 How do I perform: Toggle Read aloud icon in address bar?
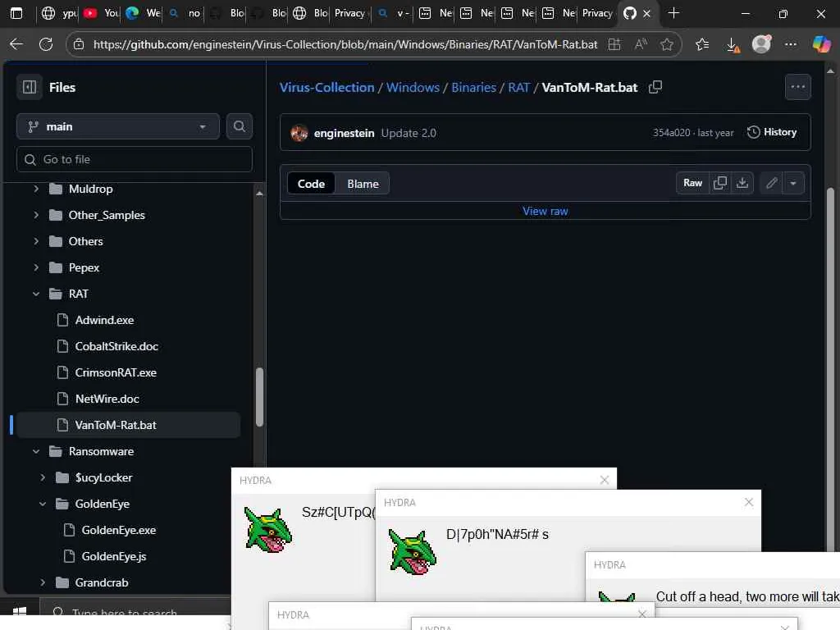pyautogui.click(x=640, y=44)
